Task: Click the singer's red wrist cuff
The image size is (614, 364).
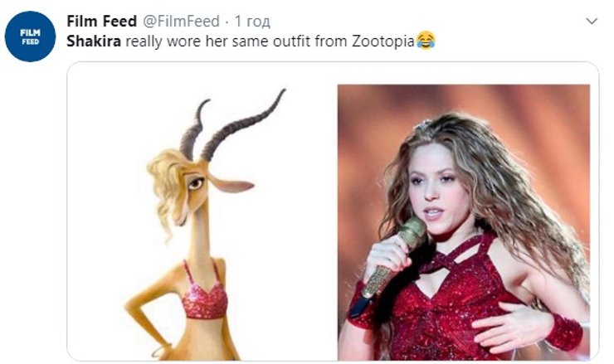Action: point(566,332)
